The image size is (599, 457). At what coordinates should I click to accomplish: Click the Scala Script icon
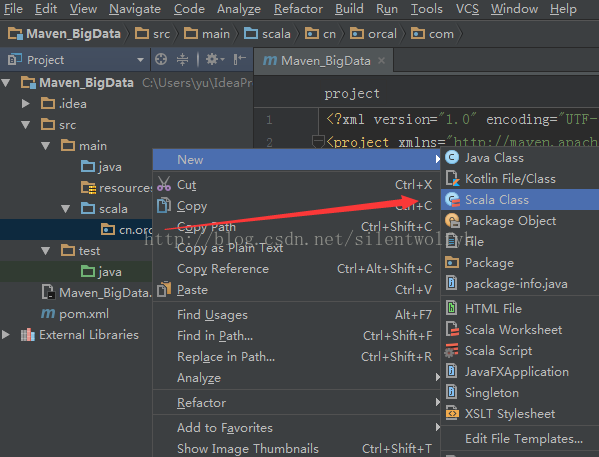[452, 350]
